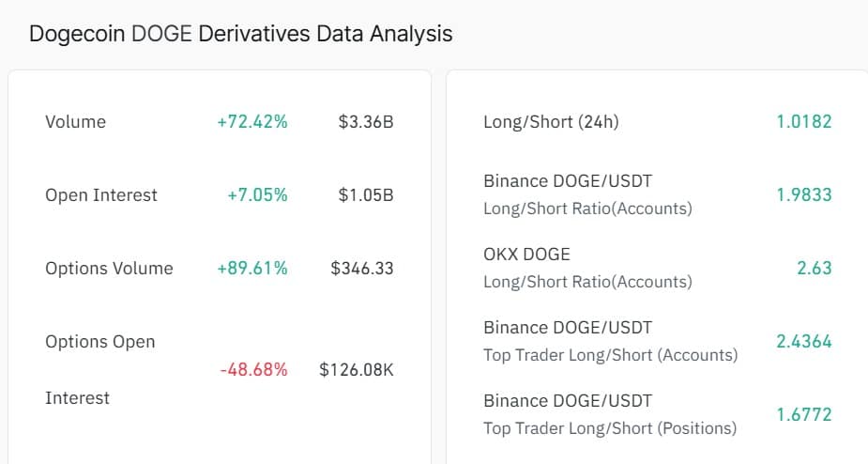Screen dimensions: 868x464
Task: Open the OKX DOGE row label
Action: pos(526,255)
